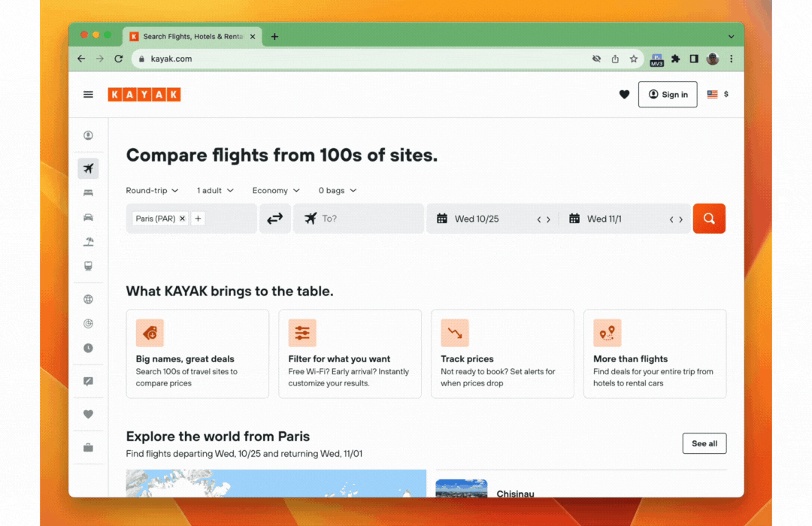Open the browser extensions puzzle icon
The height and width of the screenshot is (526, 812).
675,59
